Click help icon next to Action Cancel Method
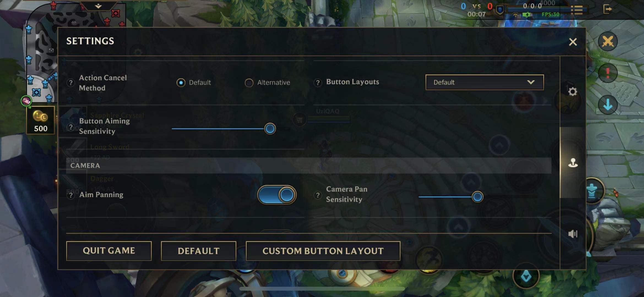 tap(71, 82)
